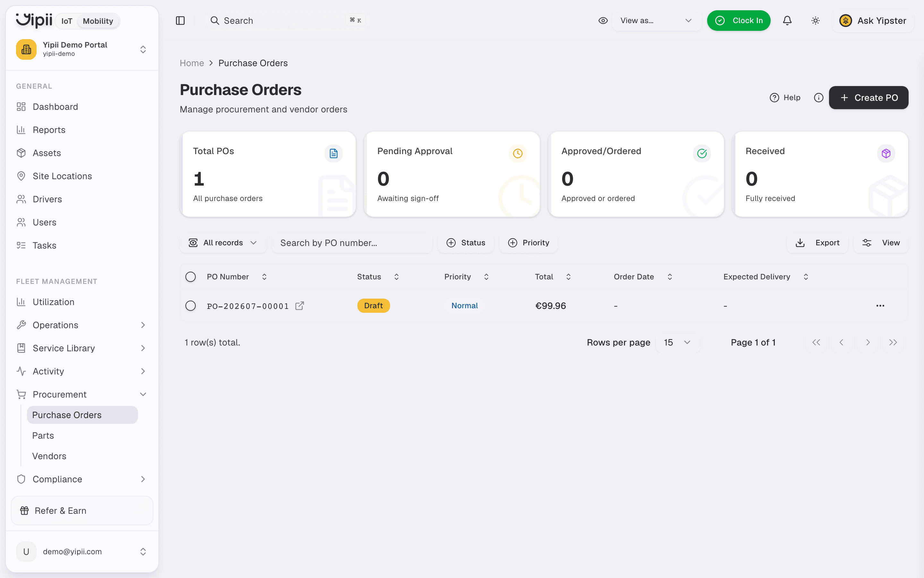Go to next page arrow

tap(868, 343)
